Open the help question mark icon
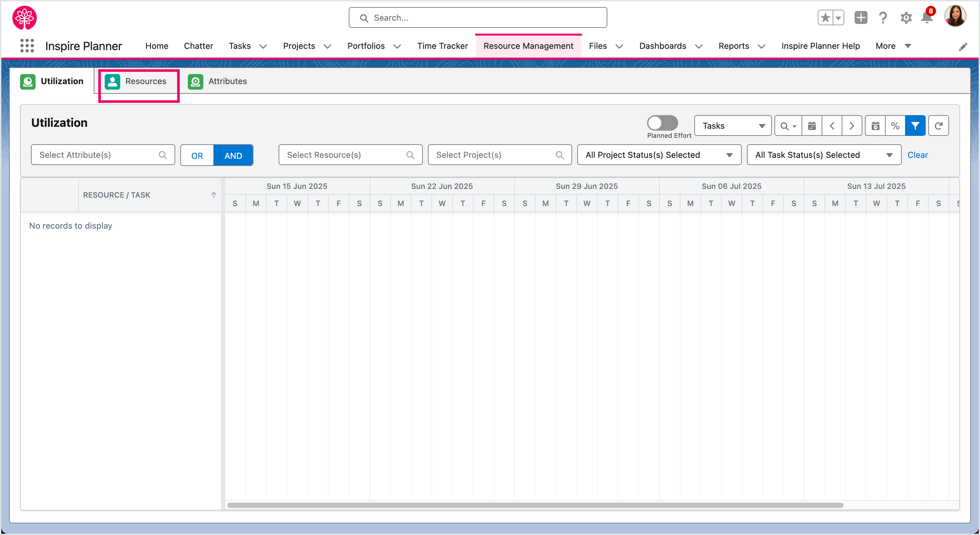 (x=883, y=17)
